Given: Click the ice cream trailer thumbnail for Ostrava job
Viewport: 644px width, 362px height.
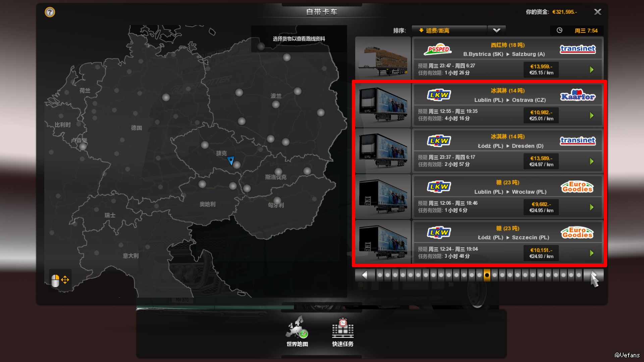Looking at the screenshot, I should coord(383,105).
